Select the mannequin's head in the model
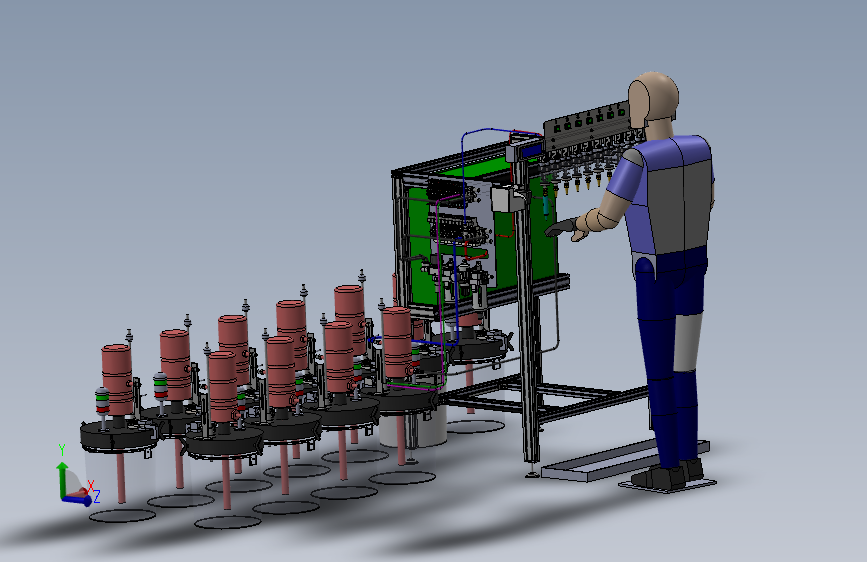 click(x=653, y=100)
